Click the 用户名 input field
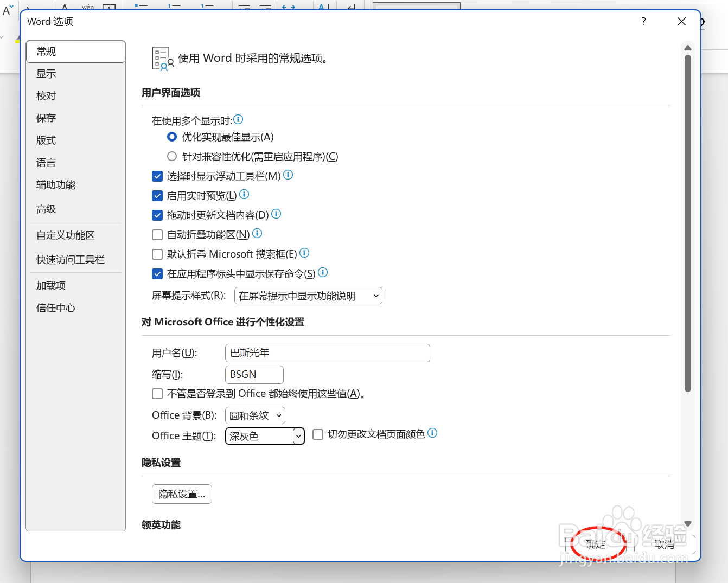 click(328, 353)
